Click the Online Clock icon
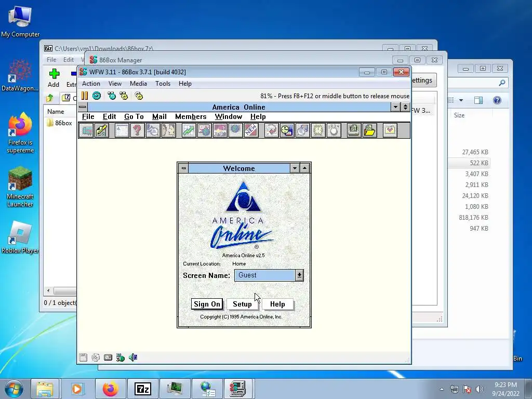Image resolution: width=532 pixels, height=399 pixels. coord(318,130)
